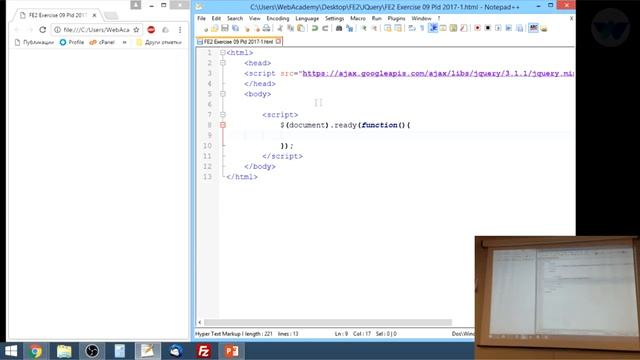Collapse the <html> fold marker on line 1
This screenshot has height=360, width=640.
click(x=223, y=53)
